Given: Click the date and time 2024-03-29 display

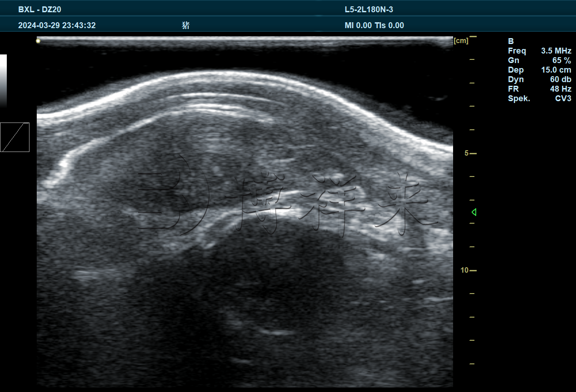Looking at the screenshot, I should point(57,25).
